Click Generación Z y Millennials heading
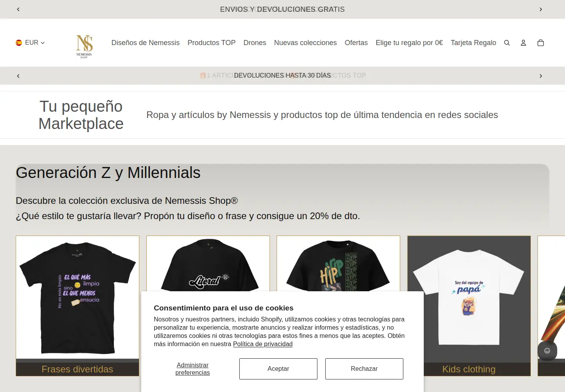The width and height of the screenshot is (565, 392). (108, 173)
